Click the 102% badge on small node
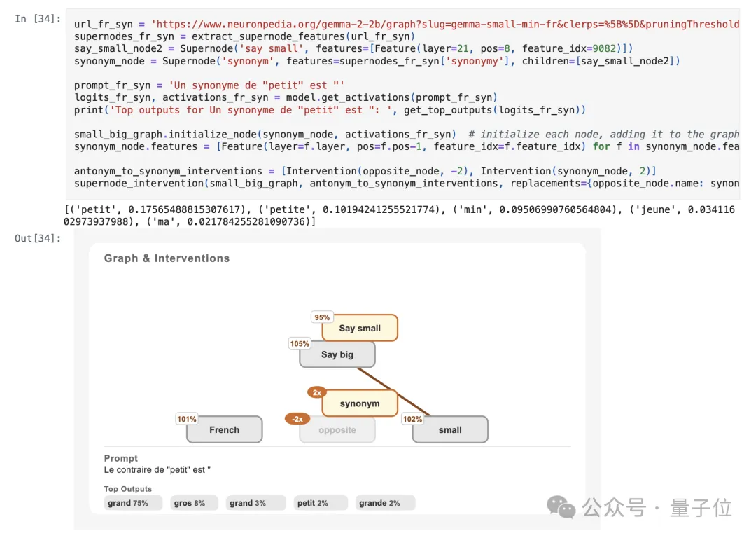Viewport: 756px width, 538px height. coord(412,419)
